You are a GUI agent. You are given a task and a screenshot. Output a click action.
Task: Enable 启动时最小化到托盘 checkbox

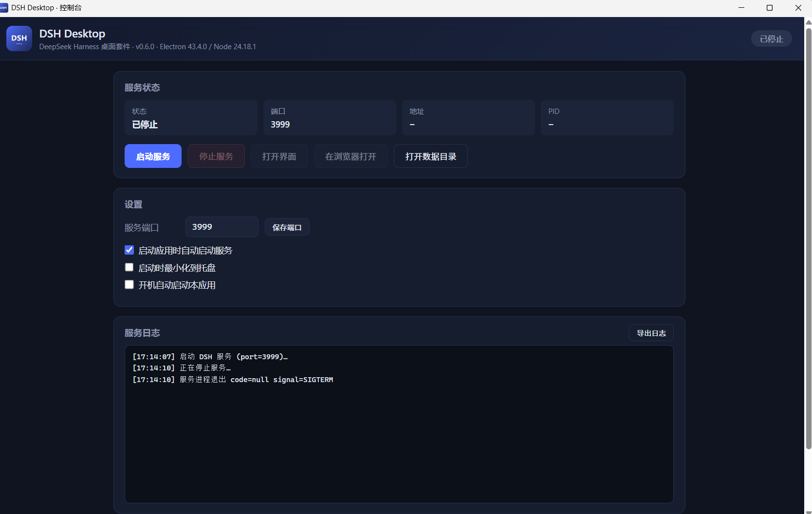tap(129, 267)
